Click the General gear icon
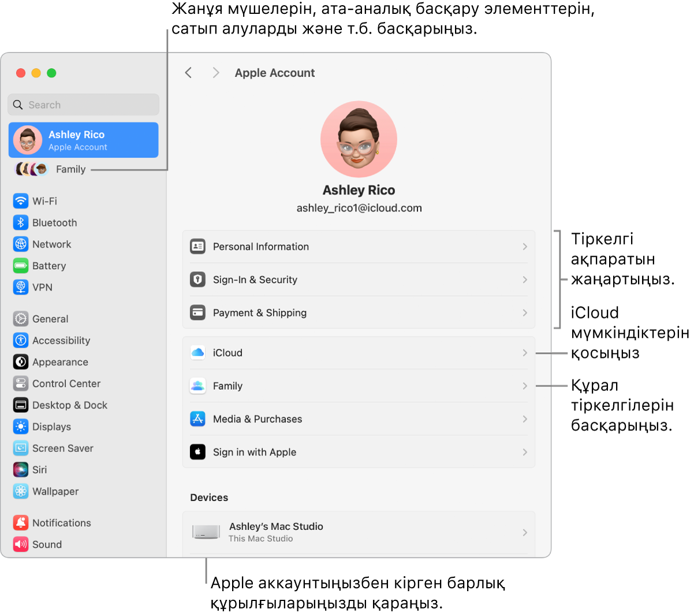The width and height of the screenshot is (694, 616). coord(21,319)
